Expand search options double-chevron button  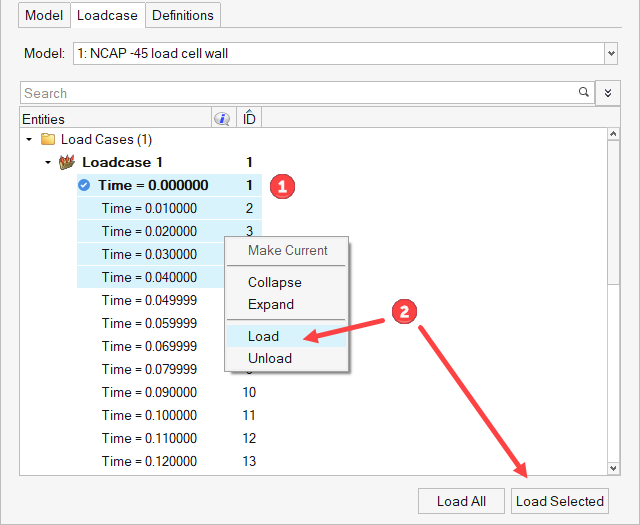click(607, 93)
